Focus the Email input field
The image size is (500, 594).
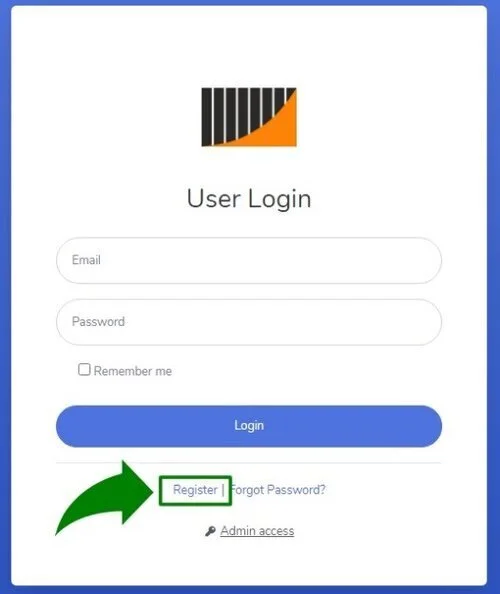click(249, 260)
